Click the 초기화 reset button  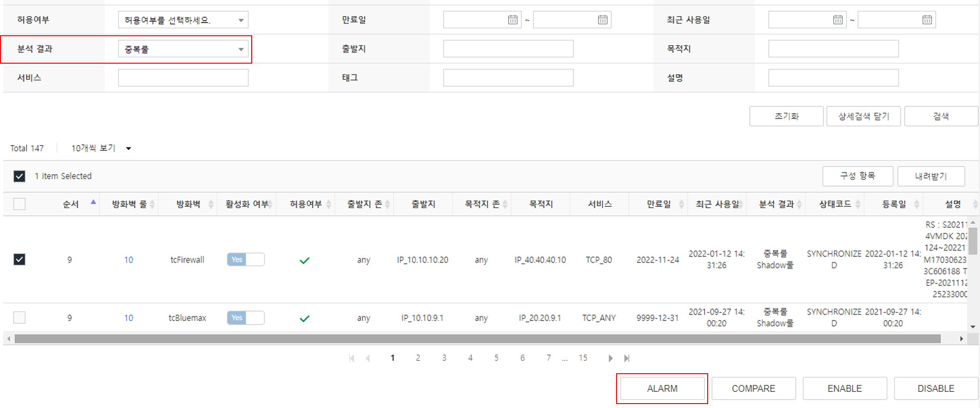787,116
